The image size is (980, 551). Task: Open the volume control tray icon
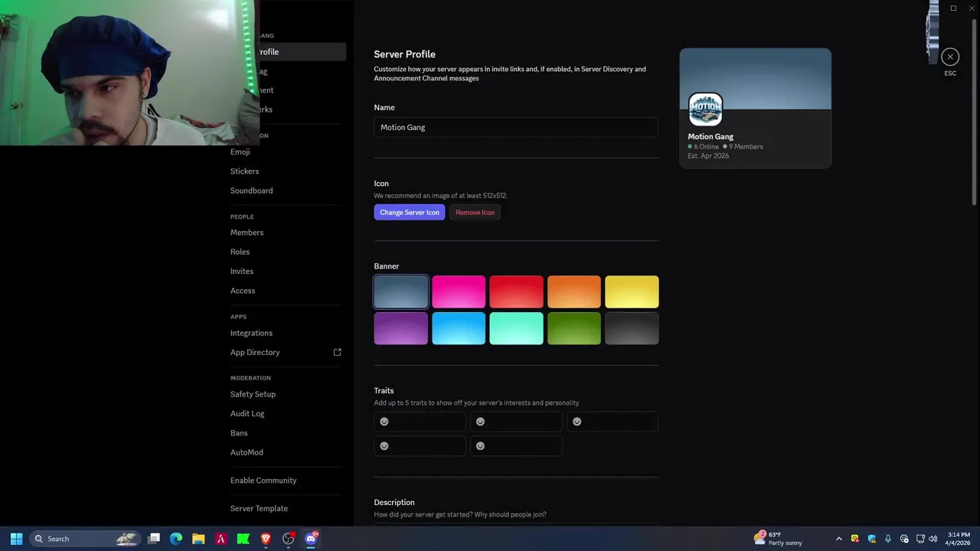click(x=933, y=539)
